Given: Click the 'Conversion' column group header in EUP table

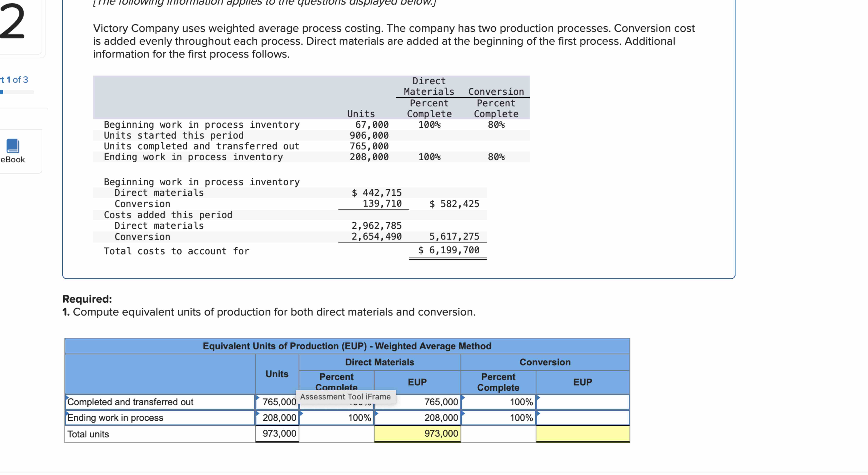Looking at the screenshot, I should (x=545, y=362).
